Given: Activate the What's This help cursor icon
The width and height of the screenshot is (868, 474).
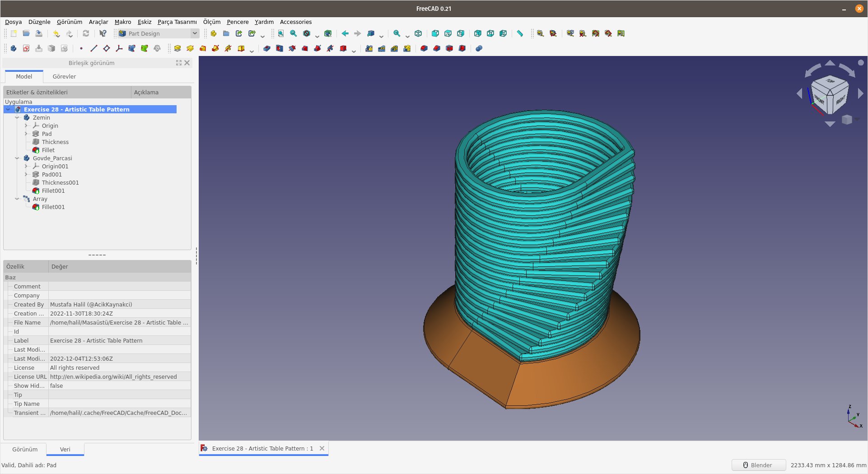Looking at the screenshot, I should click(103, 33).
